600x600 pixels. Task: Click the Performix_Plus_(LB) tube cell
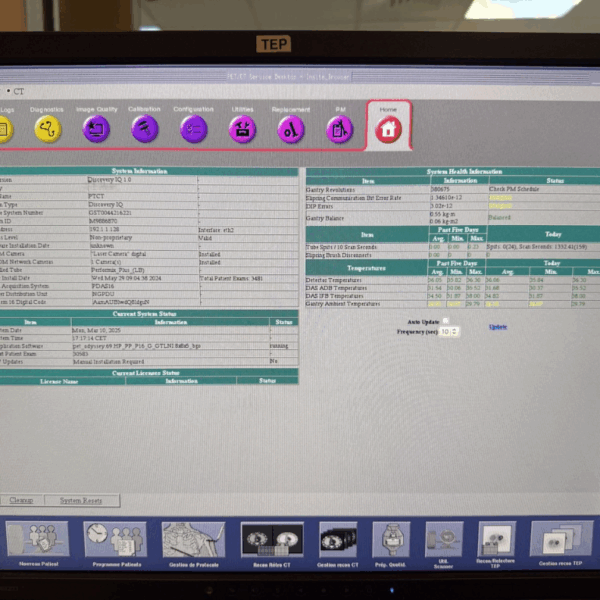click(144, 270)
